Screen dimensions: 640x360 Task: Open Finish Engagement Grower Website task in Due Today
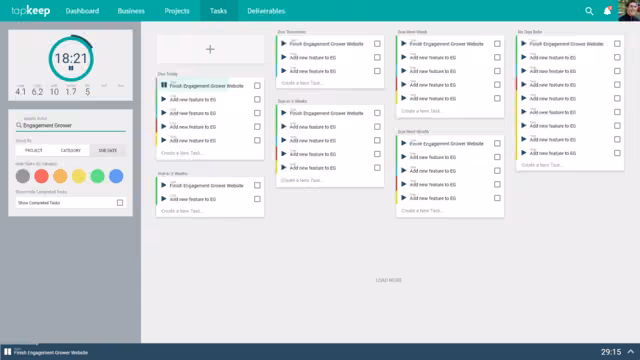(207, 86)
